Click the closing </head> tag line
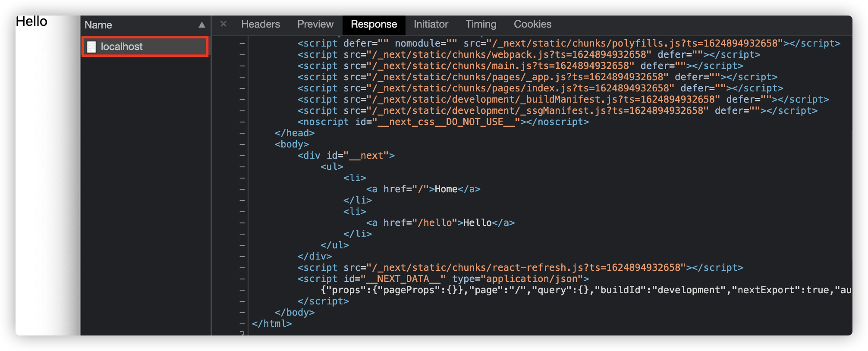 pyautogui.click(x=295, y=133)
